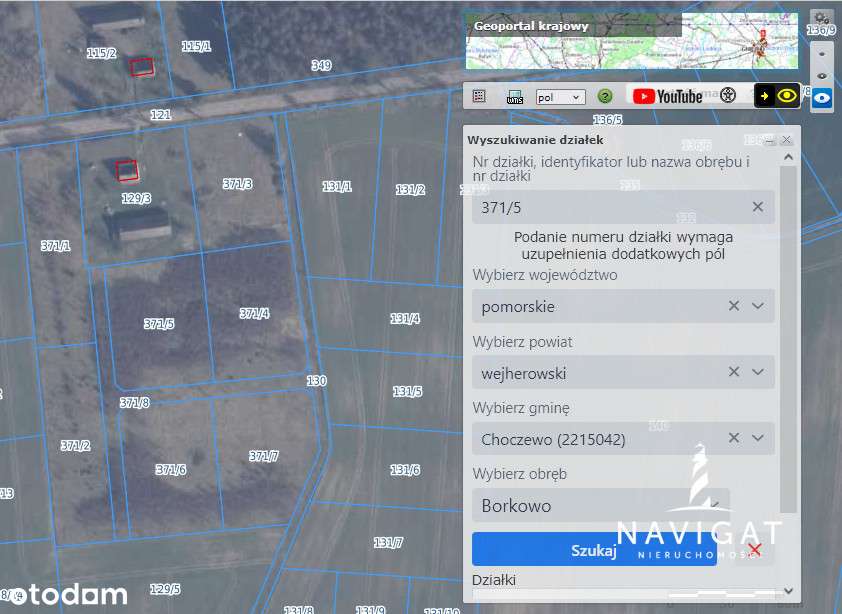The image size is (842, 614).
Task: Click the panel scroll-down arrow
Action: 788,590
